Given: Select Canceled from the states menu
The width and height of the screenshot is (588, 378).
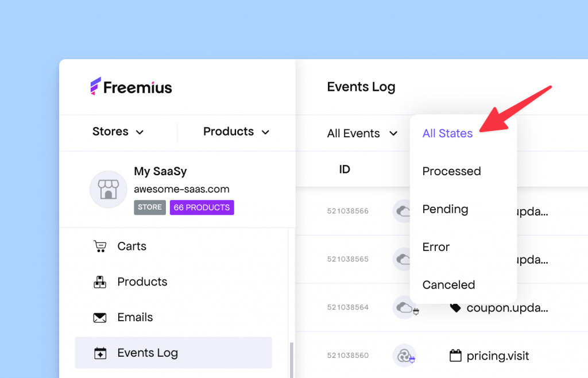Looking at the screenshot, I should (448, 284).
